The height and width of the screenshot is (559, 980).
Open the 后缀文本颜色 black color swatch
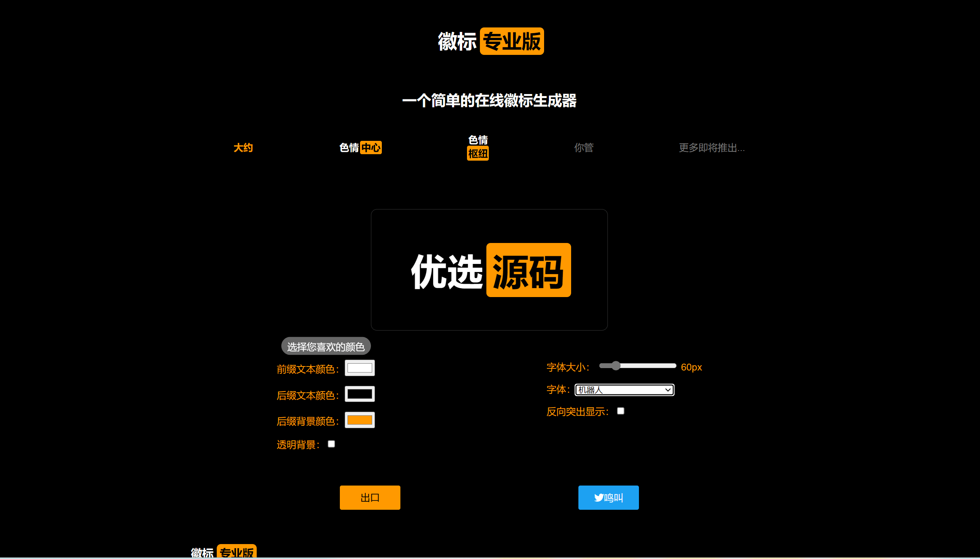tap(360, 394)
